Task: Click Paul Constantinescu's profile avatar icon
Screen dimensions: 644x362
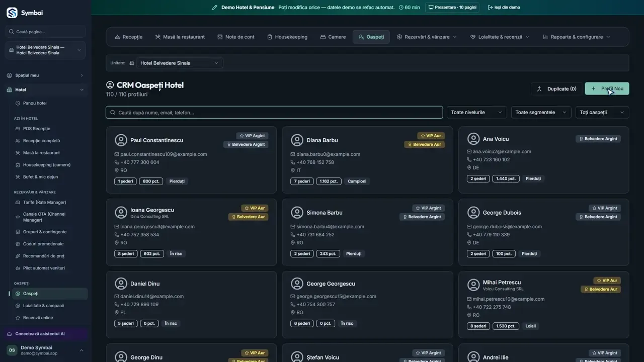Action: (x=121, y=140)
